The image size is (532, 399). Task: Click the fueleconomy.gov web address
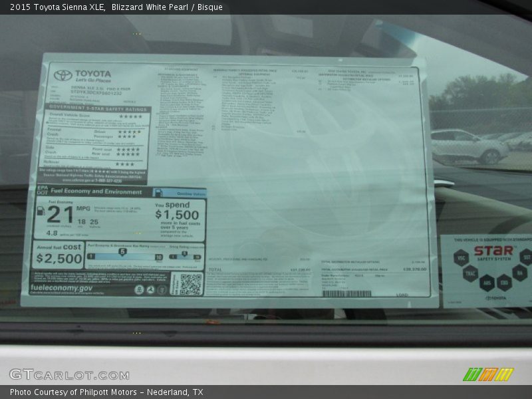tap(61, 288)
